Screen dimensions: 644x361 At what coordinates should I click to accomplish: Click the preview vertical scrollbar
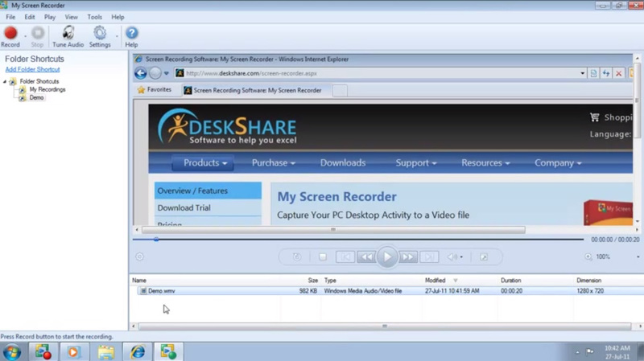(638, 100)
